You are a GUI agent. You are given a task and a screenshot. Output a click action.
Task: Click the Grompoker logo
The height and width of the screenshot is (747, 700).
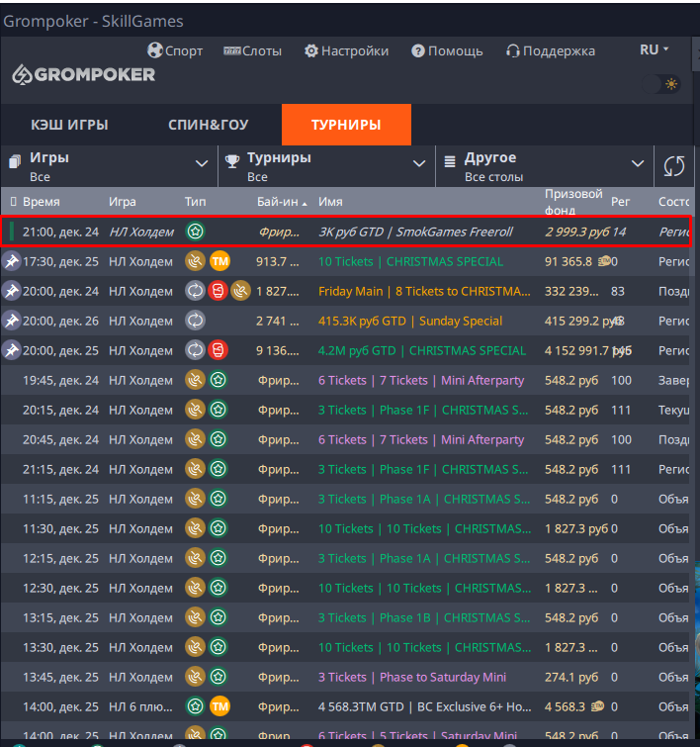click(x=84, y=75)
